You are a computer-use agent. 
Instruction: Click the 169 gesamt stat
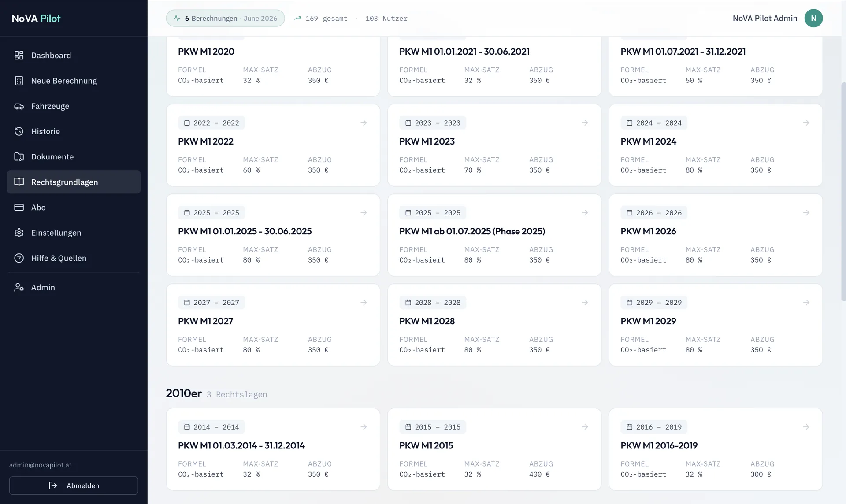(x=327, y=19)
